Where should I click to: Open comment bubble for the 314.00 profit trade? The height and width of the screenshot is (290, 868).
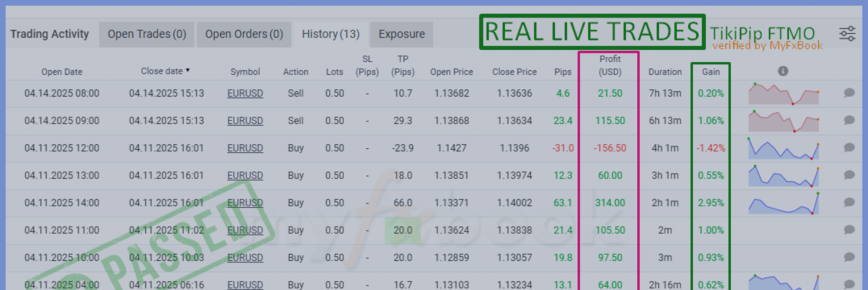click(849, 203)
